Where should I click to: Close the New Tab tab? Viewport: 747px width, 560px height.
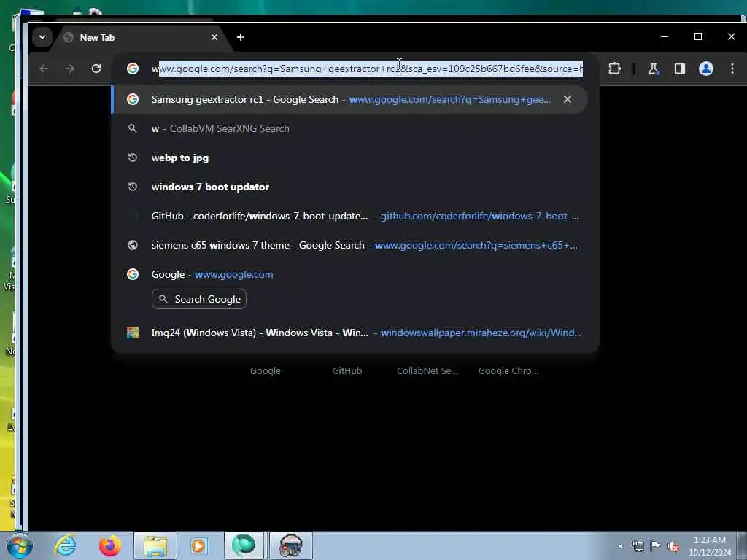(x=214, y=37)
